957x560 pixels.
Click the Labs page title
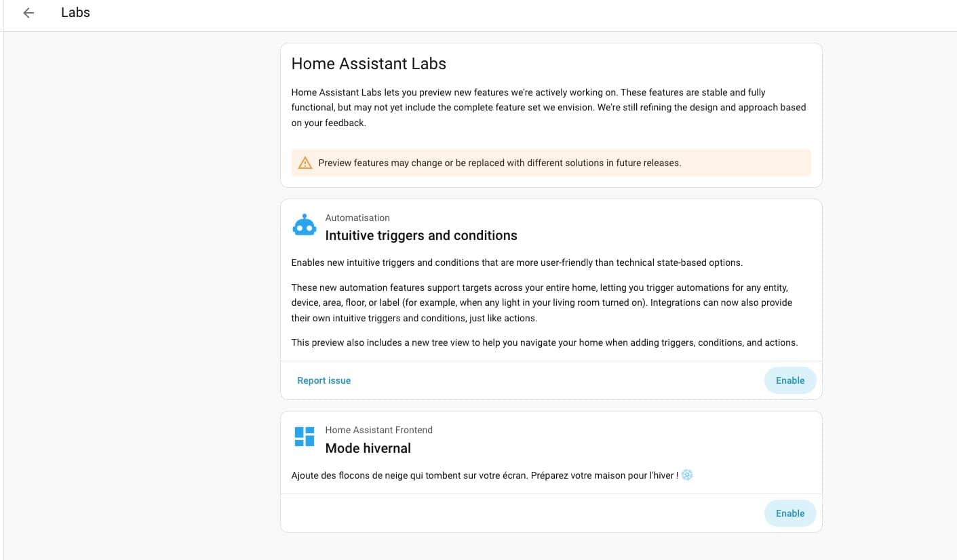pos(75,13)
